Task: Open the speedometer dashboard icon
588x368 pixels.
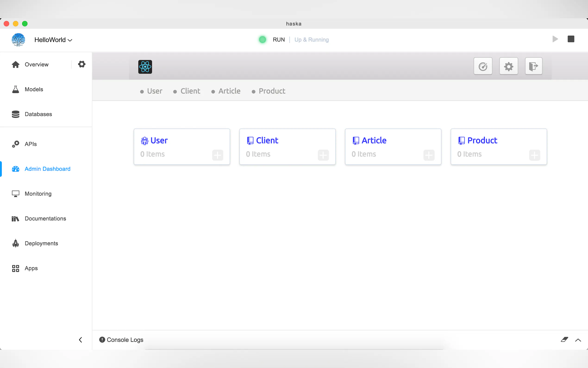Action: [x=483, y=66]
